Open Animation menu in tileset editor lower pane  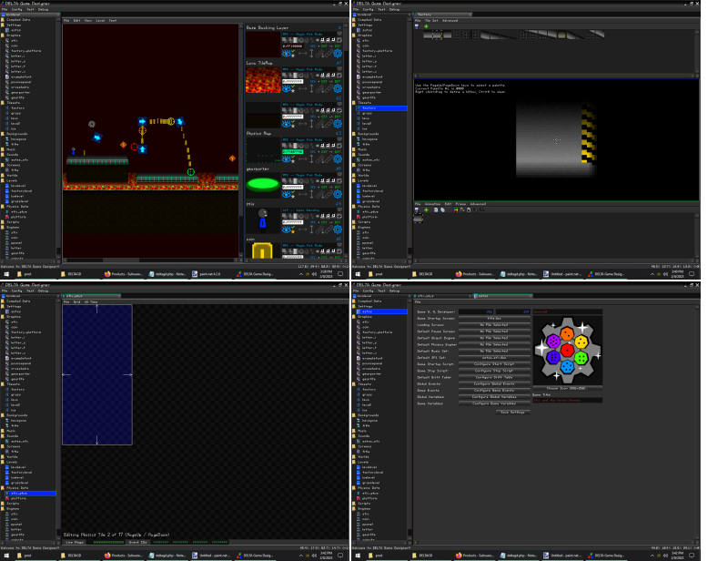[x=433, y=204]
